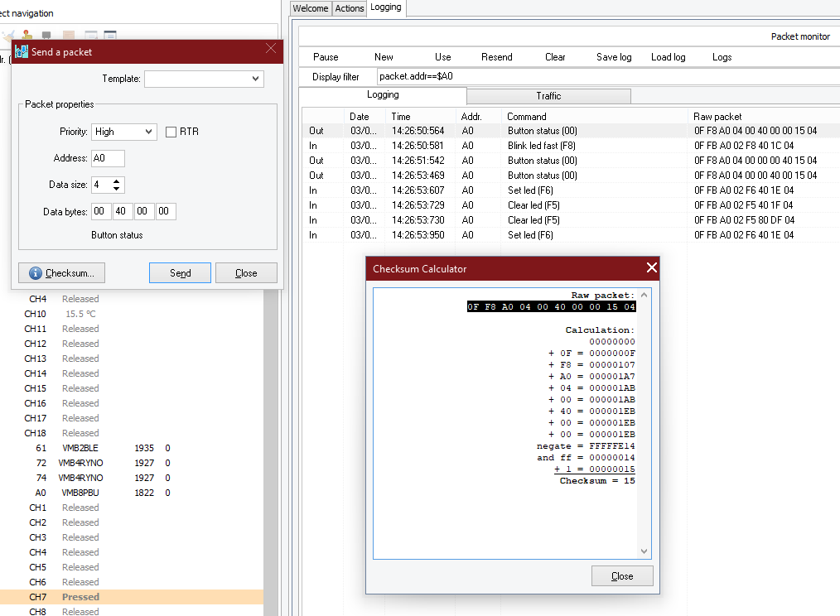Click the info icon on Checksum button
This screenshot has height=616, width=840.
coord(36,273)
